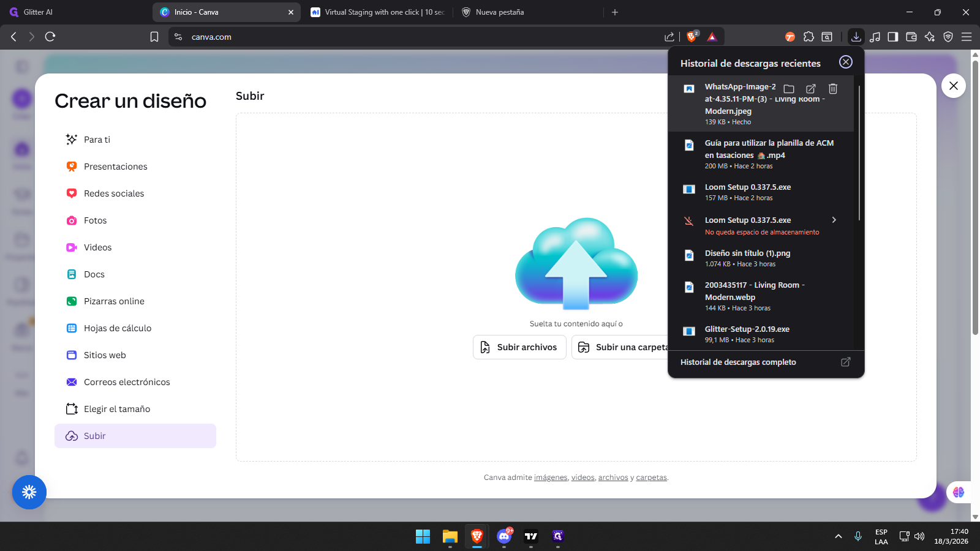Switch to the Virtual Staging tab
Viewport: 980px width, 551px height.
pos(379,12)
